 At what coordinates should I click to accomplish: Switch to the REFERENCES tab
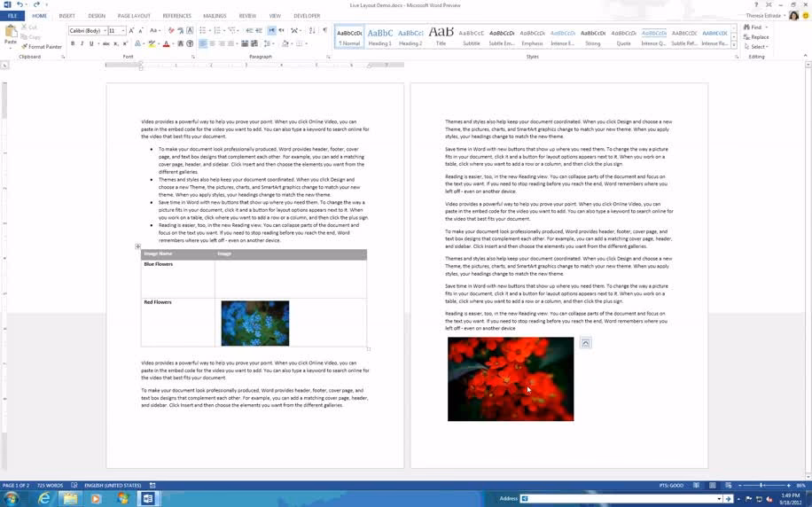(x=176, y=16)
